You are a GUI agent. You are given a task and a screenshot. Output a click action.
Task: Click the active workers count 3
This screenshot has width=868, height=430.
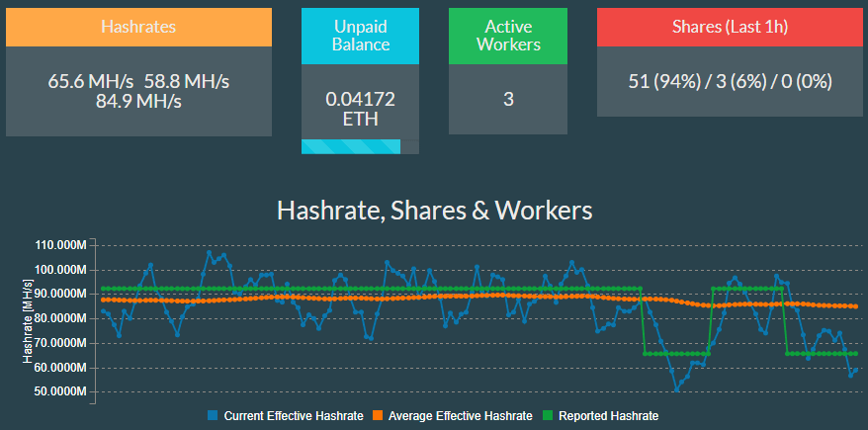tap(507, 100)
